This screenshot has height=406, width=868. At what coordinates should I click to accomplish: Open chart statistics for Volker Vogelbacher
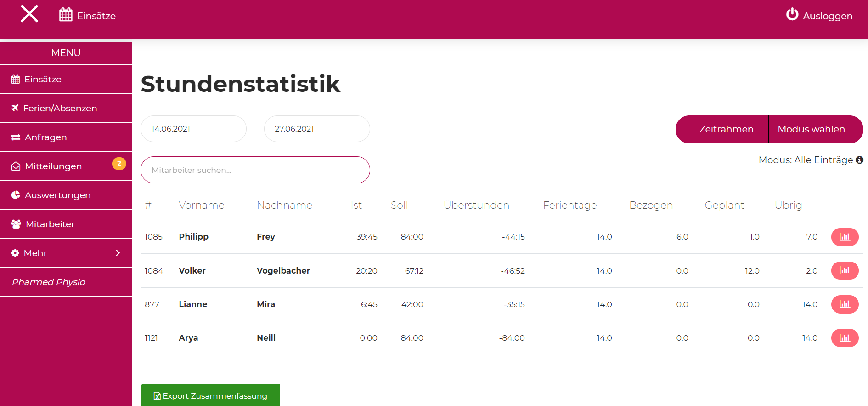(x=844, y=270)
